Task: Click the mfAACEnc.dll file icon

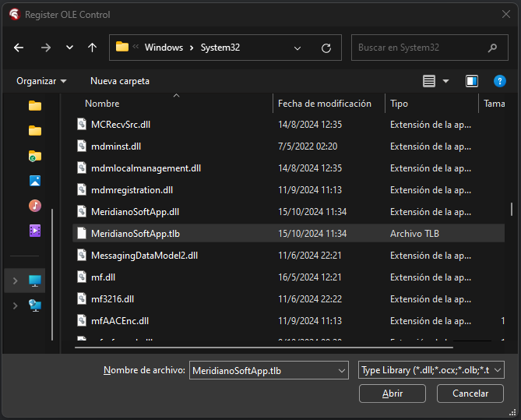Action: click(x=82, y=320)
